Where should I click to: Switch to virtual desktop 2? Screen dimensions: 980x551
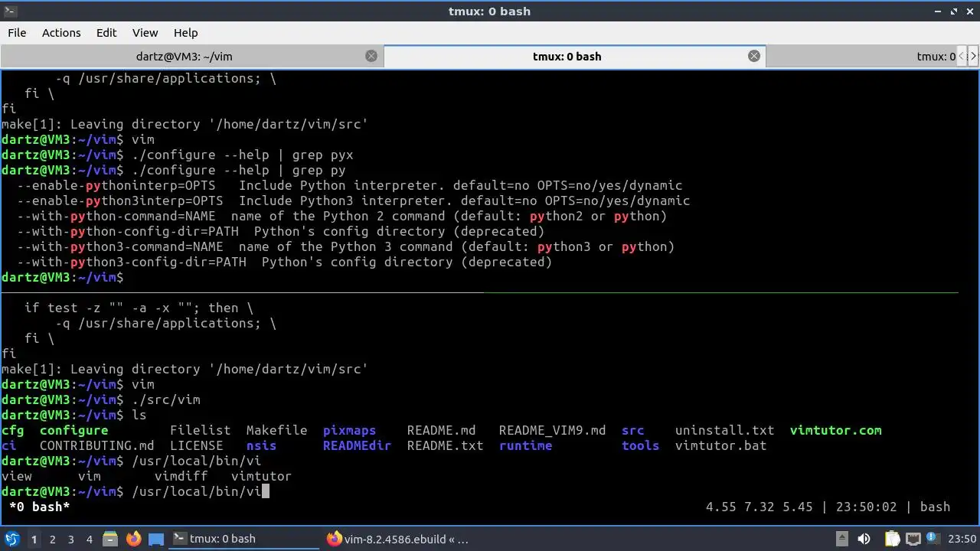point(52,540)
